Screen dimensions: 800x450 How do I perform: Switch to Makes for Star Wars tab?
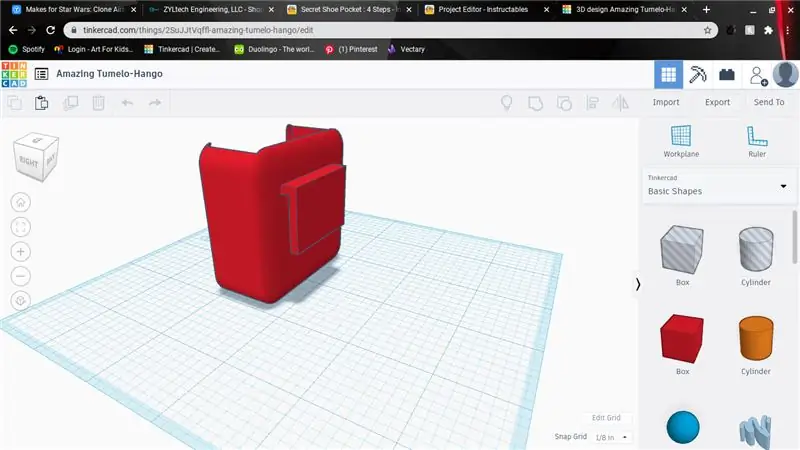(74, 9)
